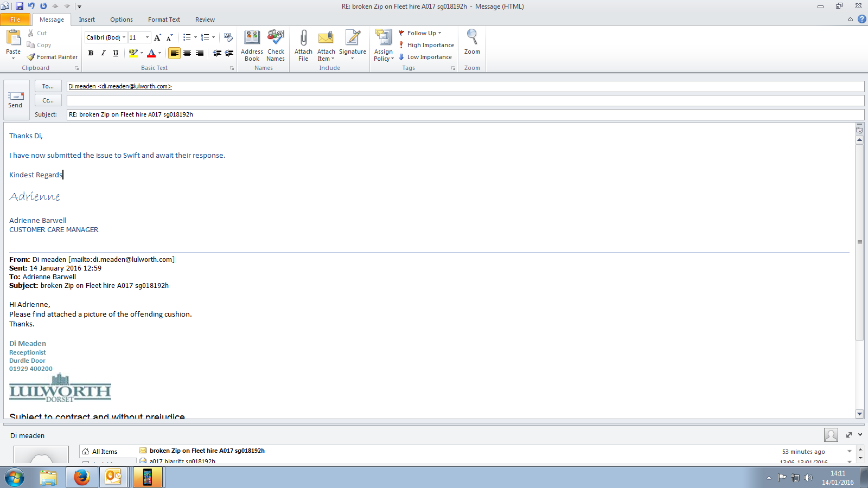Click the Format Painter tool
Screen dimensions: 868x488
pyautogui.click(x=53, y=57)
